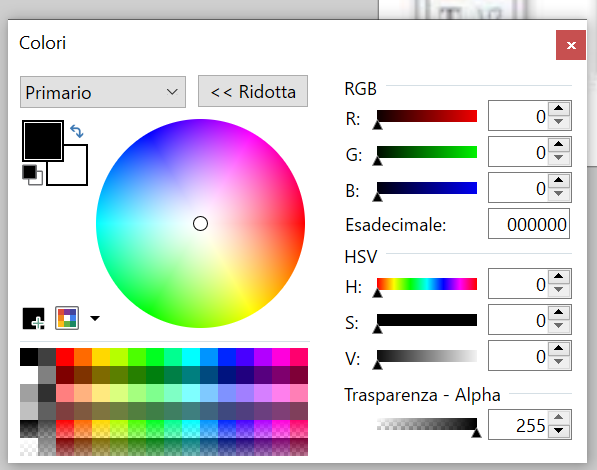597x470 pixels.
Task: Click the center marker of the color wheel
Action: pyautogui.click(x=201, y=224)
